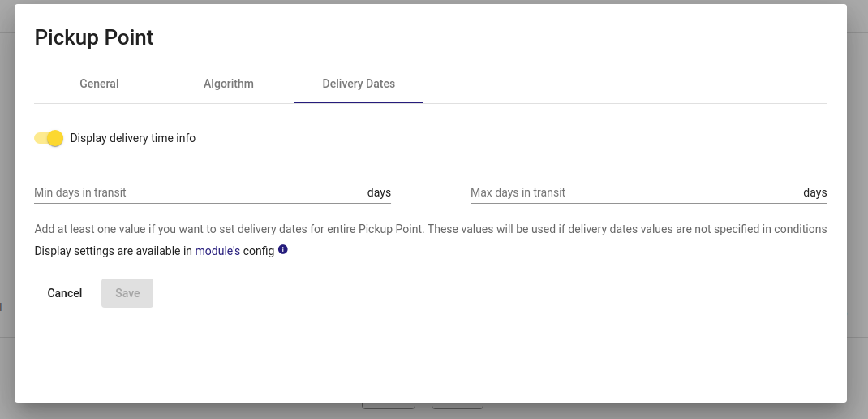Click the days suffix of Min field
Screen dimensions: 868x419
pos(379,192)
